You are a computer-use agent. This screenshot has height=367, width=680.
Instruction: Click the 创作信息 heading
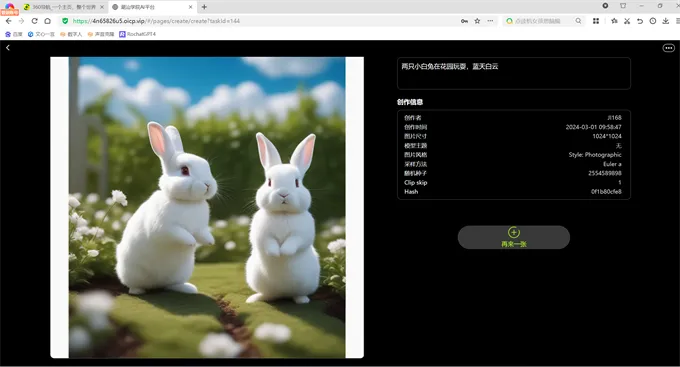click(x=410, y=102)
